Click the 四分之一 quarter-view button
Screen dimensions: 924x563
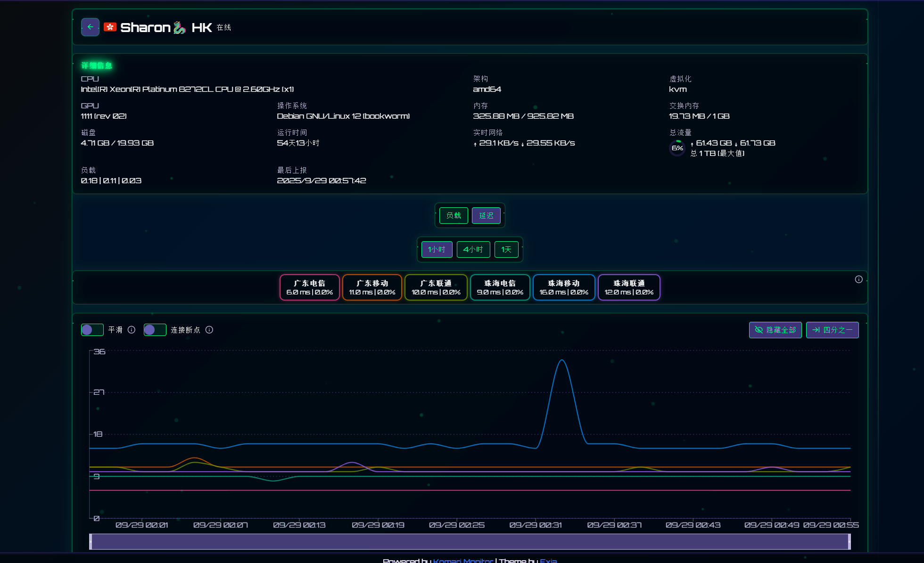click(x=832, y=330)
